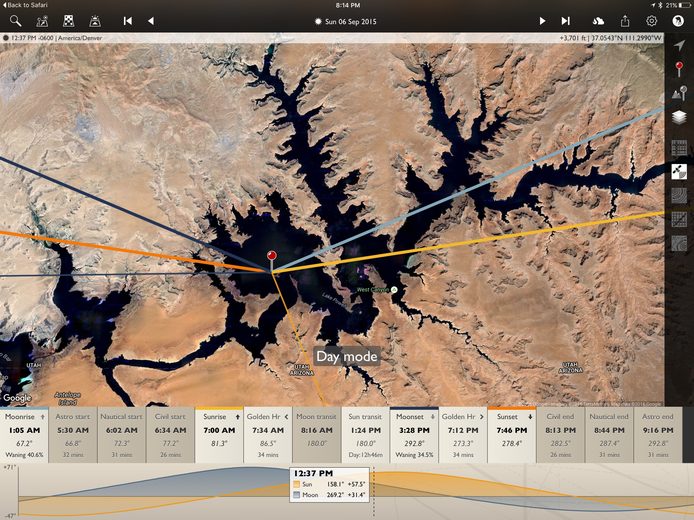This screenshot has height=520, width=694.
Task: Select the Astro start 5:30 AM card
Action: [73, 435]
